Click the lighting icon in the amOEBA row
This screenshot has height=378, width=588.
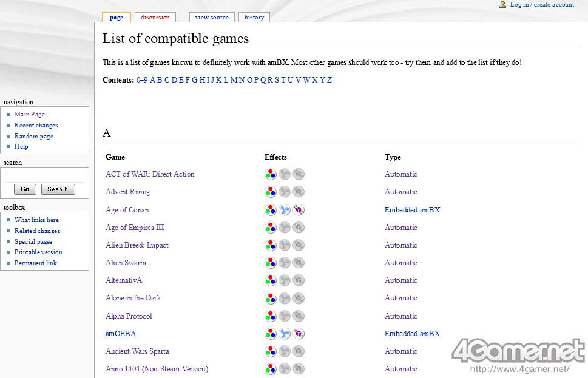tap(271, 333)
